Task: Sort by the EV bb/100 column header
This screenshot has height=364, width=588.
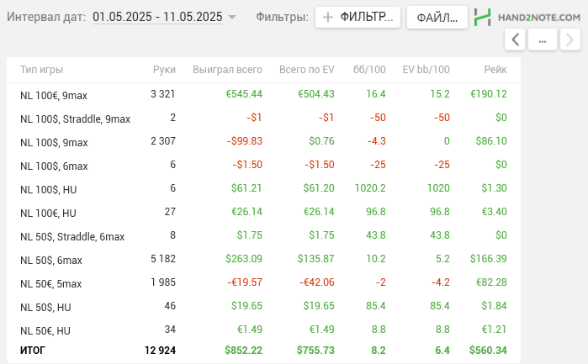Action: pyautogui.click(x=426, y=70)
